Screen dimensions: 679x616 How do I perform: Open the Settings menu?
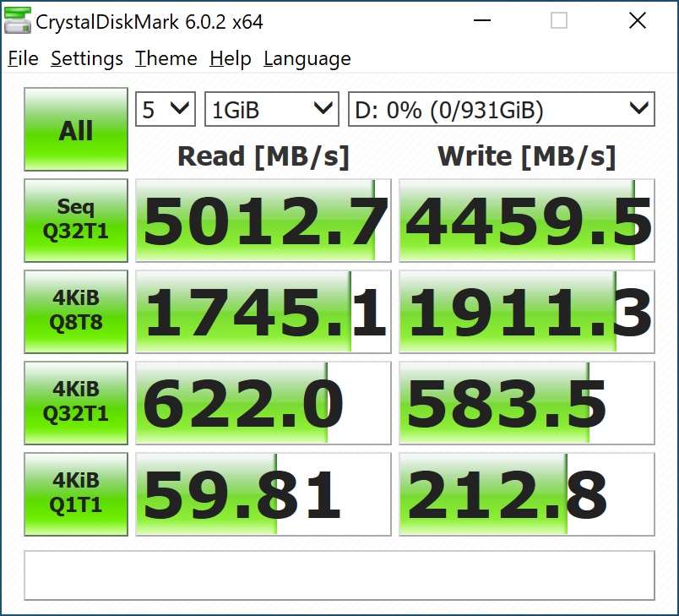[x=87, y=58]
